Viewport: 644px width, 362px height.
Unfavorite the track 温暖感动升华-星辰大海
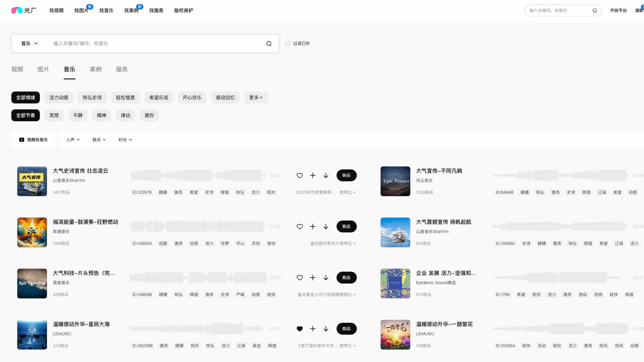point(300,329)
